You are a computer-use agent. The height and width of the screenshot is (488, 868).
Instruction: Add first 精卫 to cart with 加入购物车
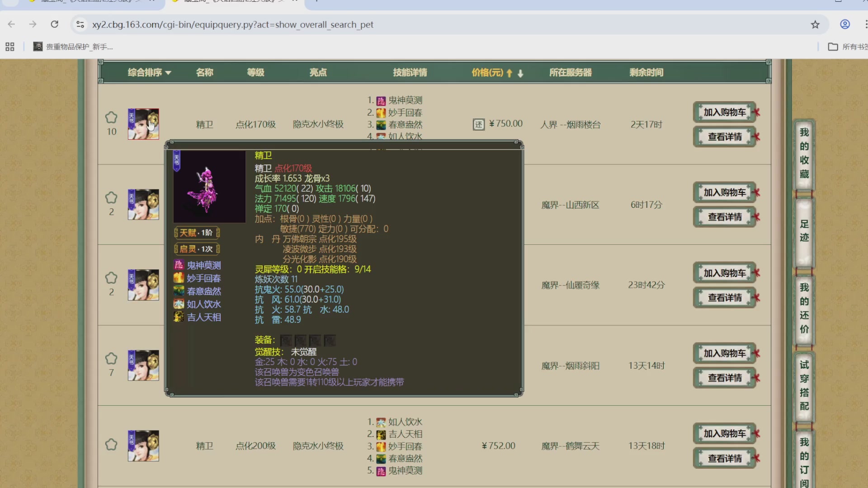[724, 112]
